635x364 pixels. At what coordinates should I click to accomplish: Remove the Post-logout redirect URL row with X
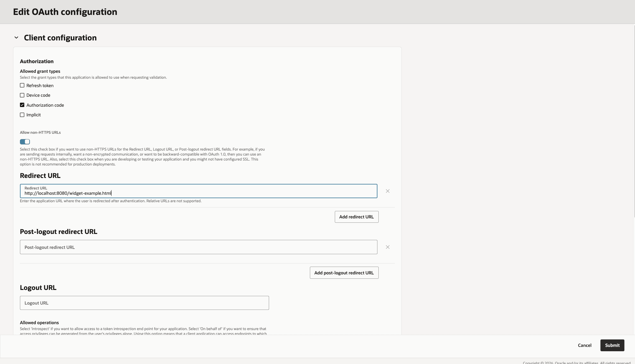[x=388, y=247]
